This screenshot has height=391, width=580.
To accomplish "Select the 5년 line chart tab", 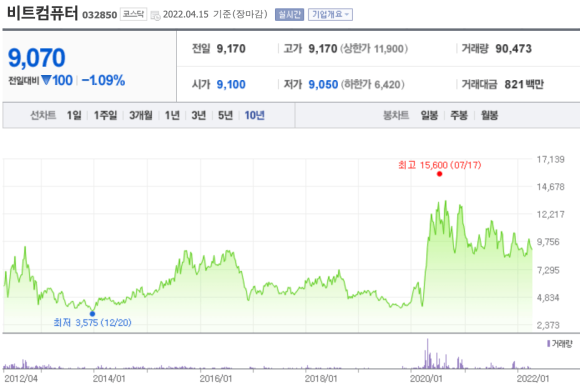I will (x=225, y=115).
